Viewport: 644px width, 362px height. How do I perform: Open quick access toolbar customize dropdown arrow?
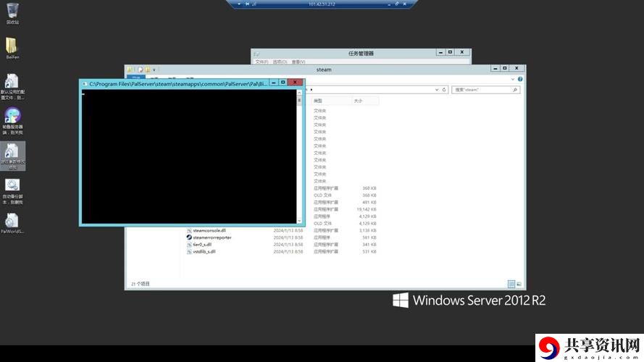click(x=154, y=70)
